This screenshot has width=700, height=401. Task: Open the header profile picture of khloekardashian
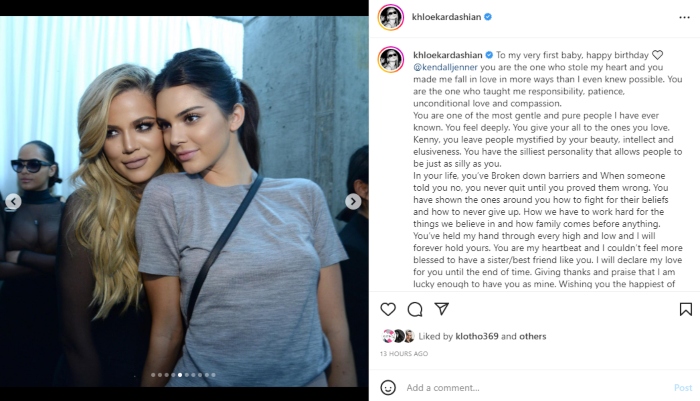coord(391,17)
